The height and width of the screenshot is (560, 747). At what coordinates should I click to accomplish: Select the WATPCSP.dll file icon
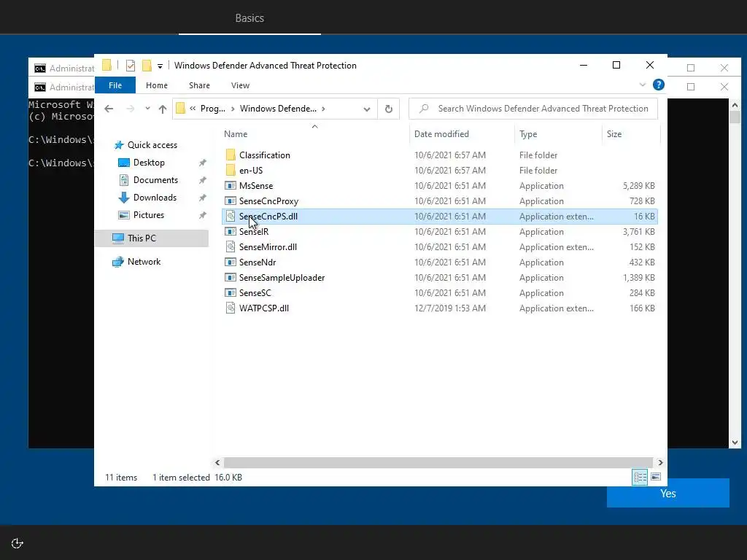[x=231, y=308]
